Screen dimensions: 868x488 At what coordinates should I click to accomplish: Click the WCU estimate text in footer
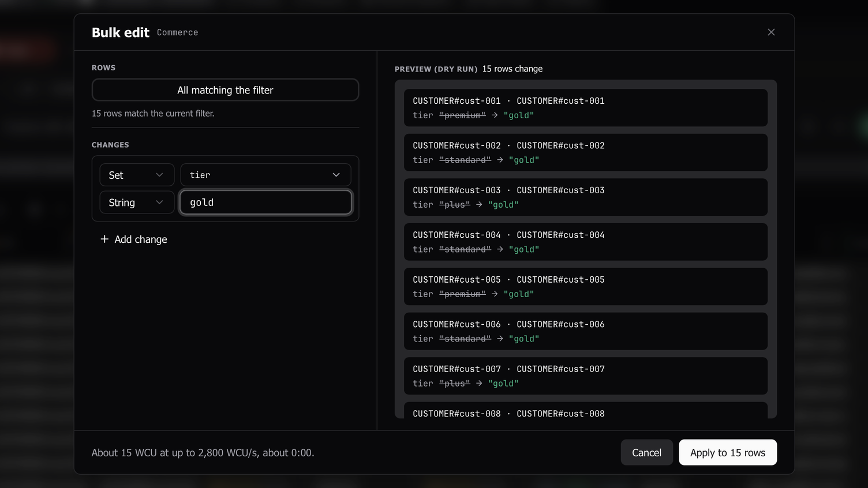[203, 453]
